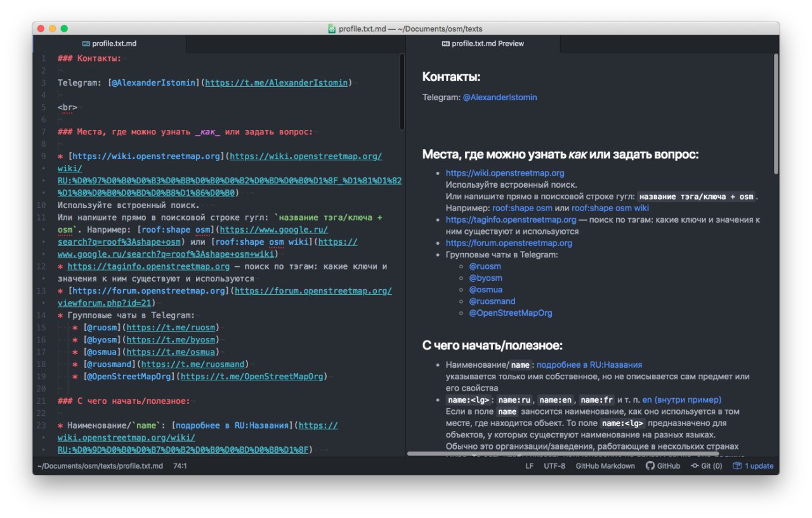Follow the 'roof:shape osm wiki' preview link
Screen dimensions: 812x518
point(610,208)
